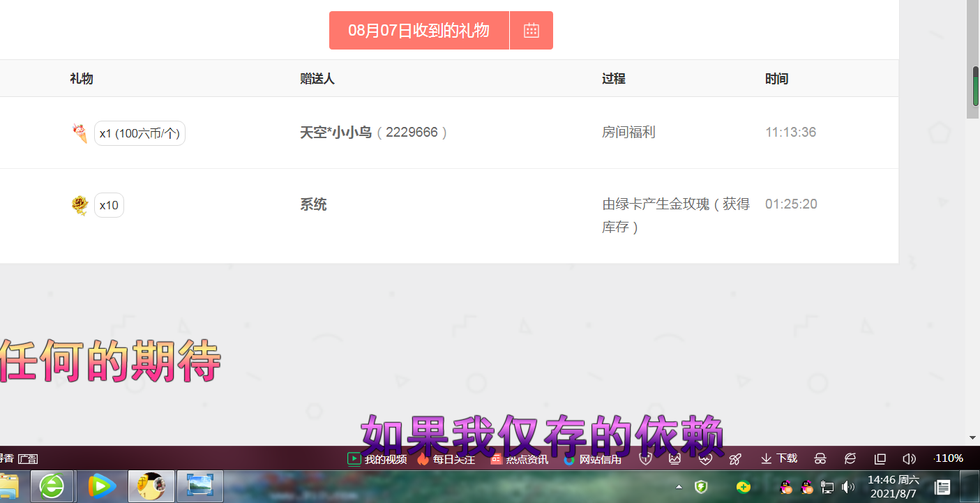Select the x10 gift quantity tag

(x=109, y=205)
